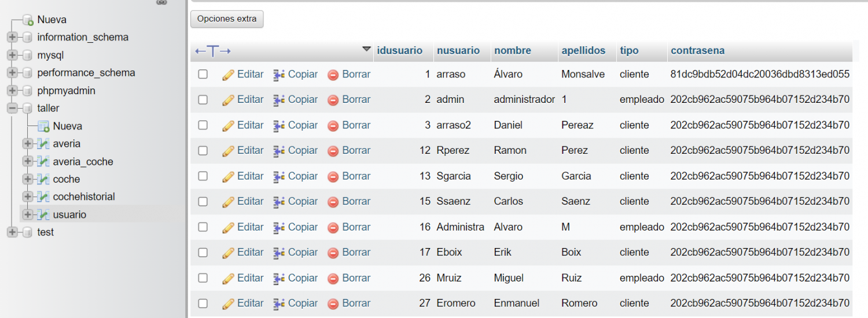Select checkbox for Sgarcia row

(203, 176)
